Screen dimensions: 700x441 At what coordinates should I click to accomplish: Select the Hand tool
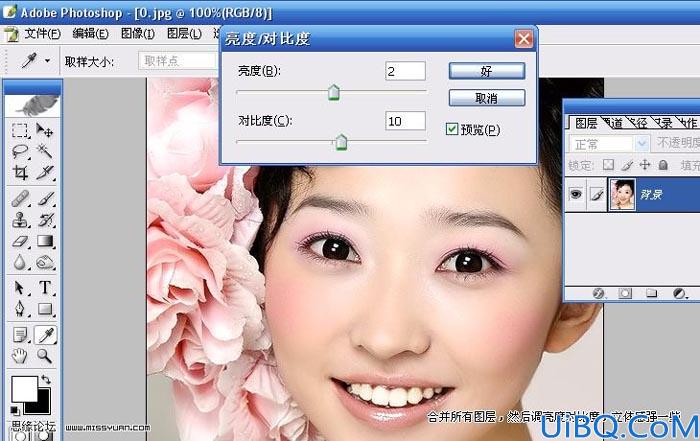pyautogui.click(x=20, y=356)
